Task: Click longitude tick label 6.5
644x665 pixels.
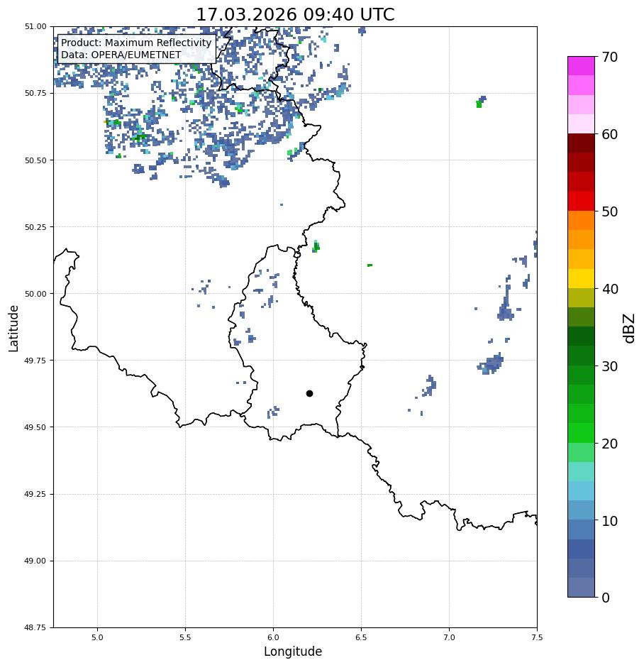Action: pyautogui.click(x=361, y=637)
